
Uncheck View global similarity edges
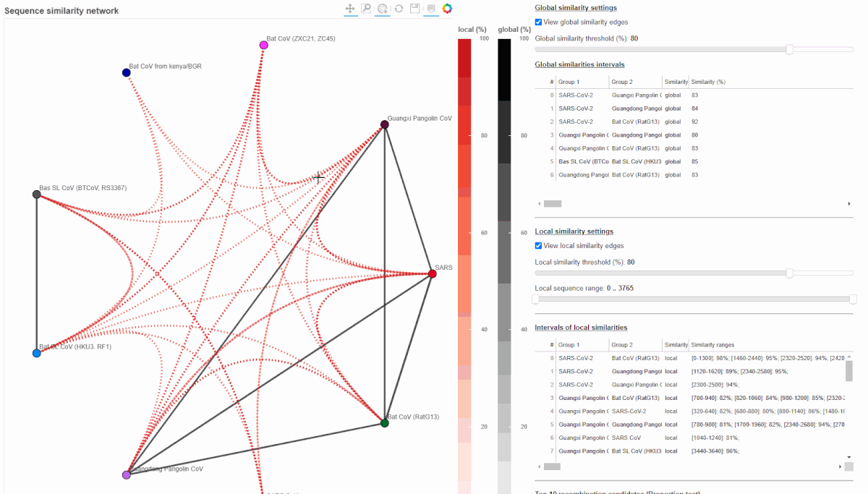coord(538,22)
